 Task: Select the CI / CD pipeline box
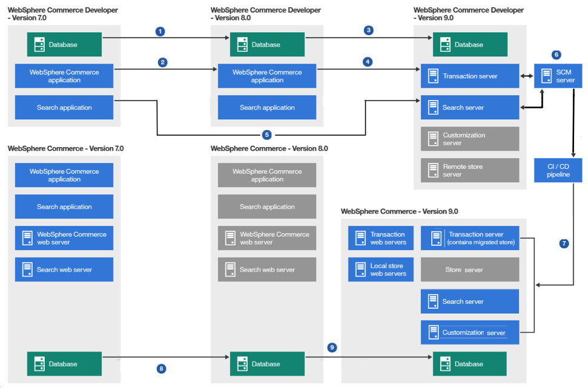557,170
